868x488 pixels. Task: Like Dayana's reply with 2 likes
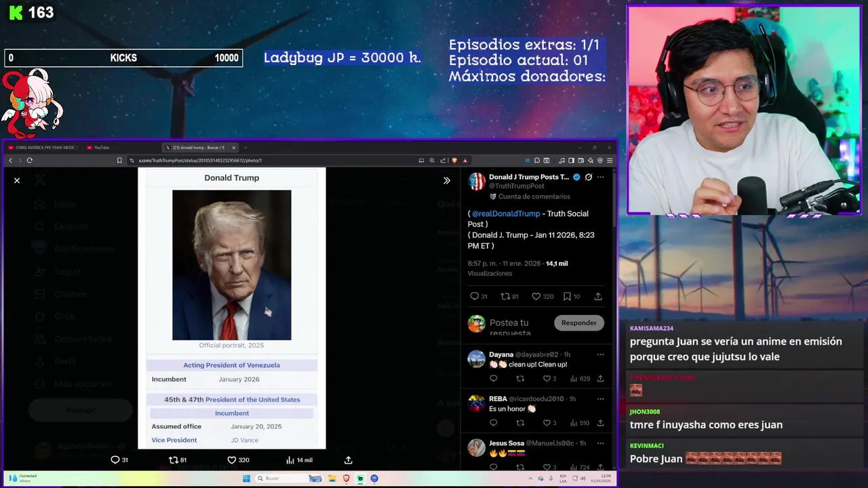coord(550,379)
